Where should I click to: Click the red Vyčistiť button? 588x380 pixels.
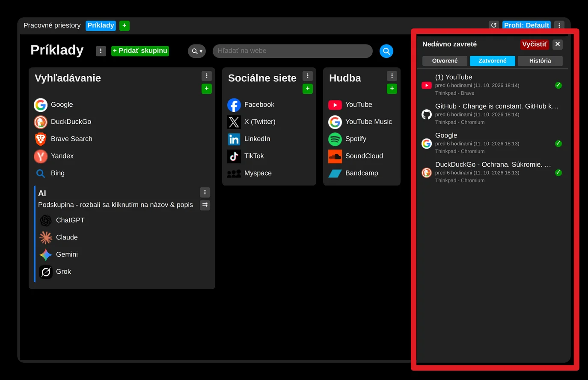click(x=535, y=44)
